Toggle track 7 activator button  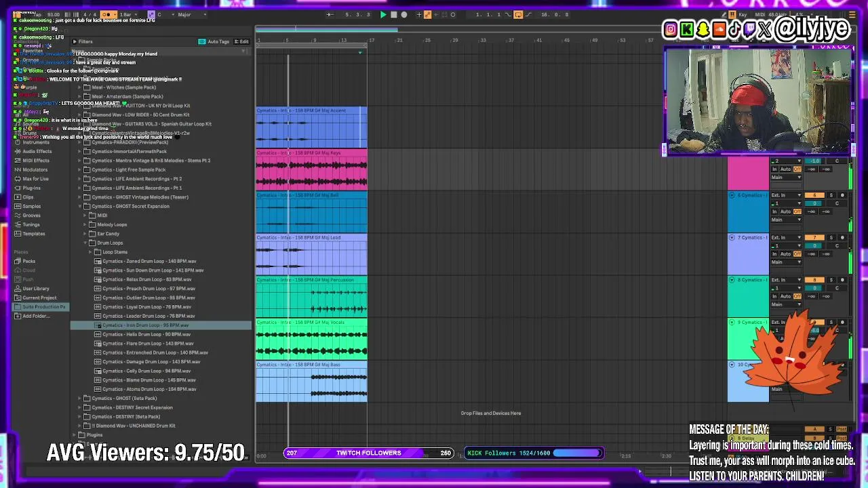pyautogui.click(x=815, y=238)
